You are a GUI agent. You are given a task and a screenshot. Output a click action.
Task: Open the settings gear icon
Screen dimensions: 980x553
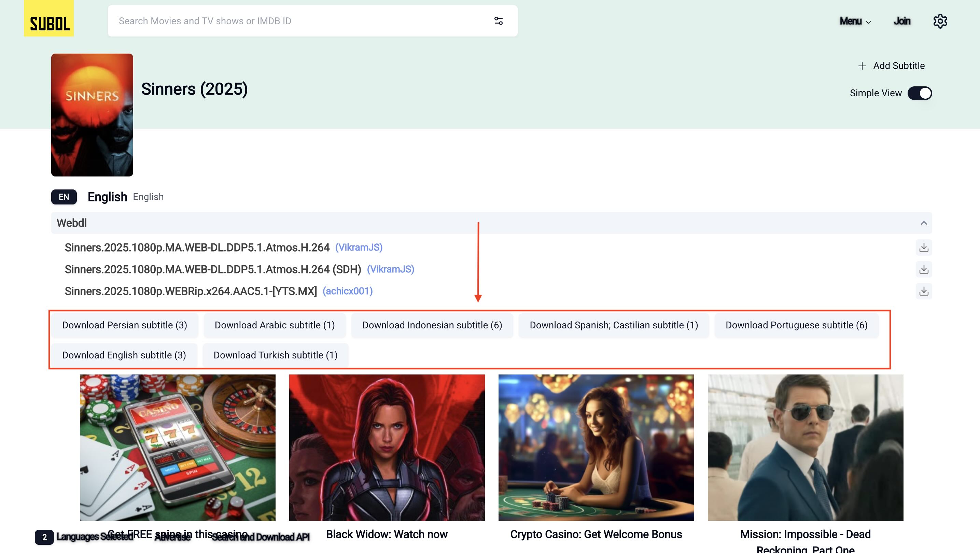(940, 21)
